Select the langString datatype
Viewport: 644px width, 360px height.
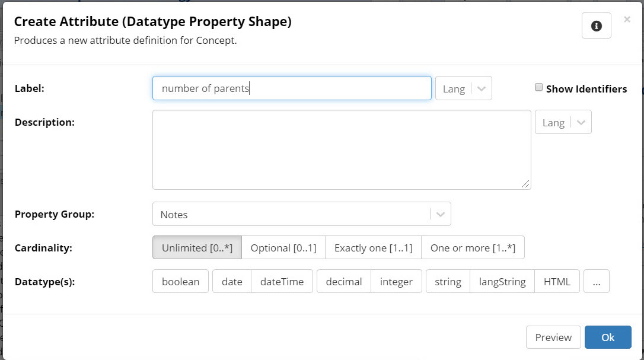[502, 282]
